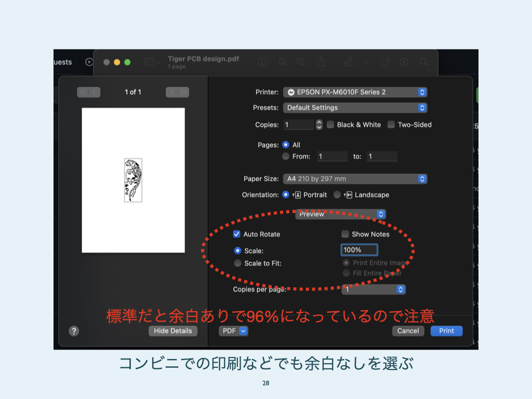The image size is (532, 399).
Task: Click the Help question mark button
Action: click(x=74, y=331)
